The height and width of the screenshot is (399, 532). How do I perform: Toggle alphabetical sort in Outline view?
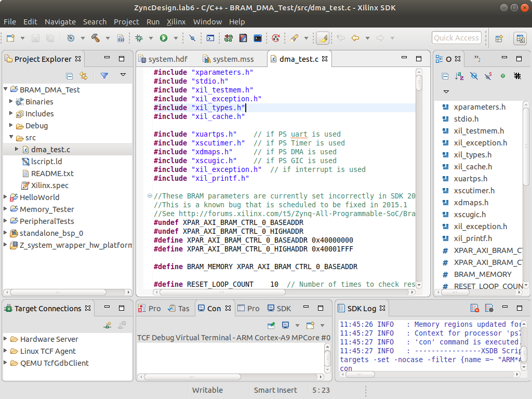click(459, 76)
